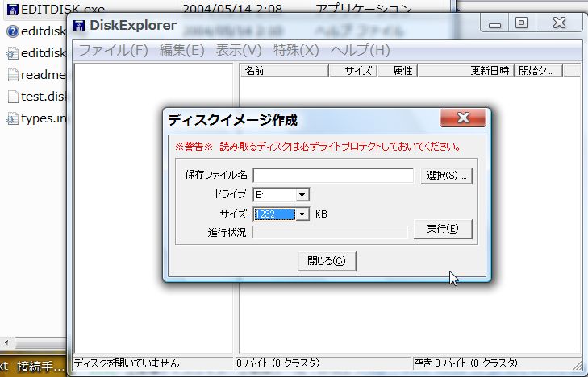Sort by the 属性 column header
This screenshot has width=588, height=377.
point(398,70)
